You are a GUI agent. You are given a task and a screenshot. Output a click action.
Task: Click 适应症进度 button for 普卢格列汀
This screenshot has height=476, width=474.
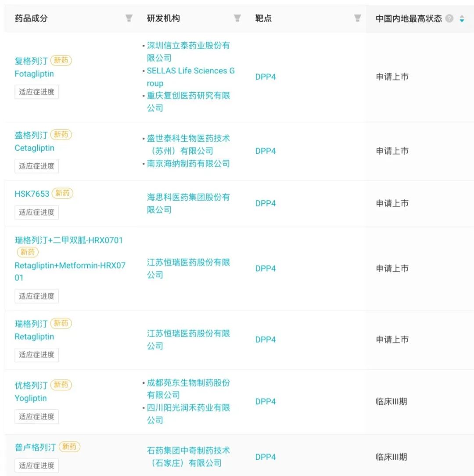tap(36, 465)
